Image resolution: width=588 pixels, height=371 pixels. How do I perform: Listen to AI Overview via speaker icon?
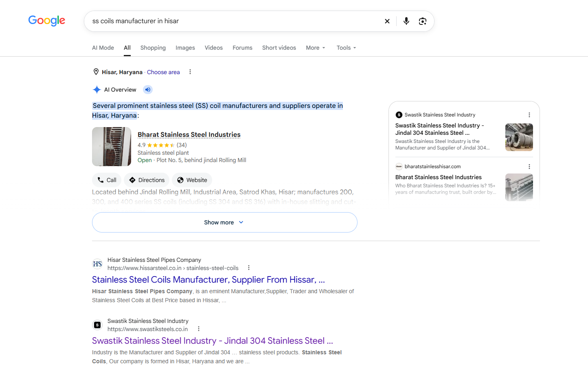pos(148,90)
